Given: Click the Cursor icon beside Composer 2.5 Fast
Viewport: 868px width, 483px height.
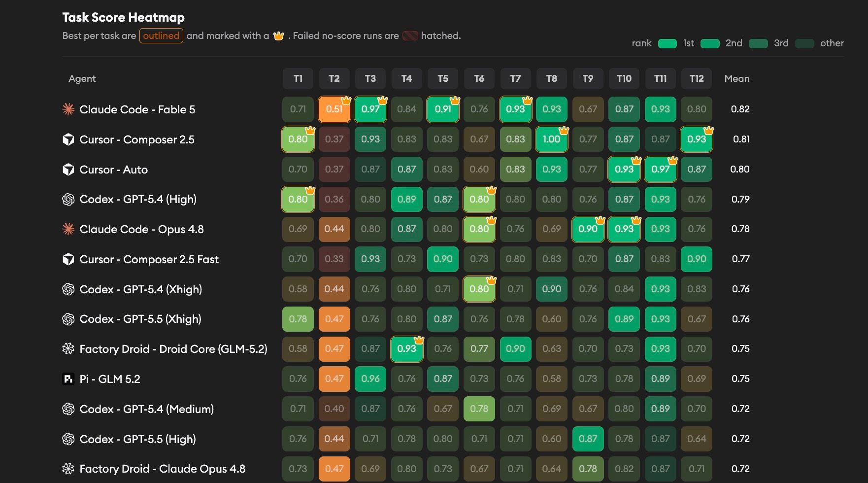Looking at the screenshot, I should [68, 259].
